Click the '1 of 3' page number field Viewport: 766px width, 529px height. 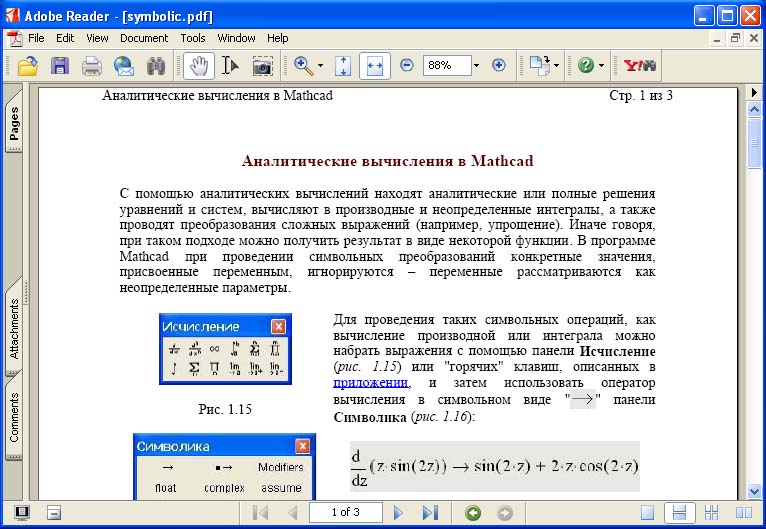[345, 512]
